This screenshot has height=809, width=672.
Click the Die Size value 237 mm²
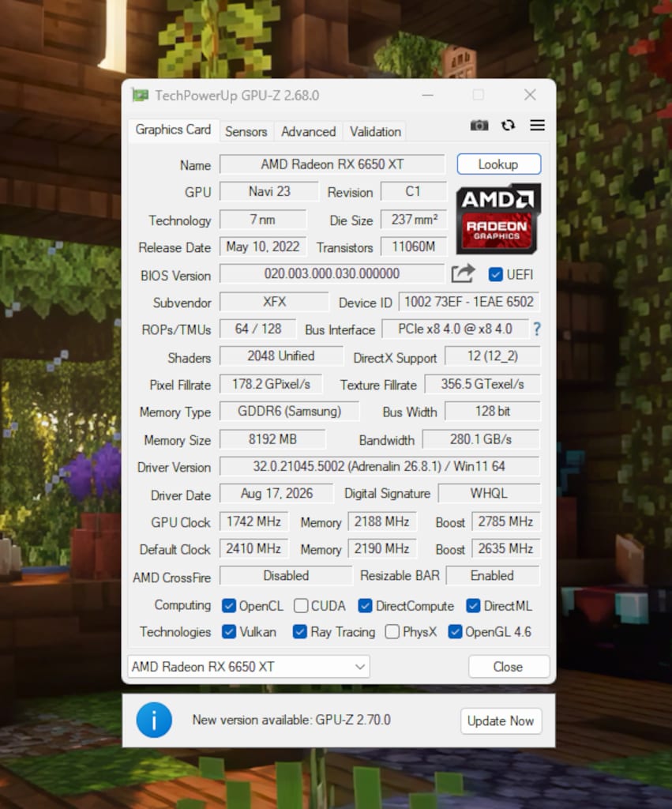(x=414, y=220)
